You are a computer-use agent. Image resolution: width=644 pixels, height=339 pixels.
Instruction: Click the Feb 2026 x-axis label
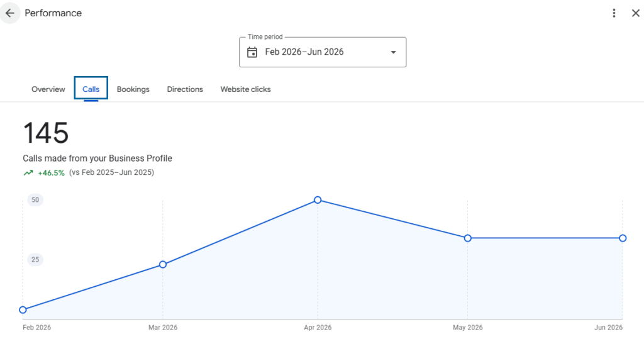(x=37, y=328)
